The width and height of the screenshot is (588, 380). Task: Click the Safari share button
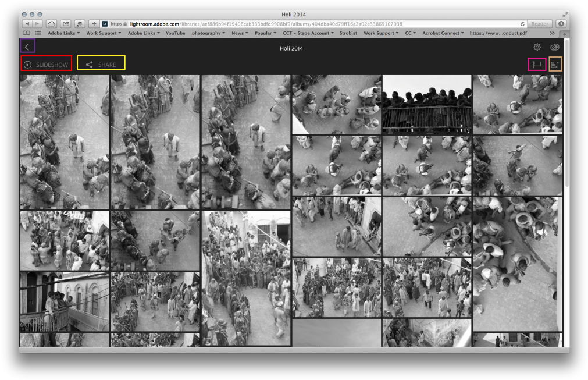(x=66, y=24)
